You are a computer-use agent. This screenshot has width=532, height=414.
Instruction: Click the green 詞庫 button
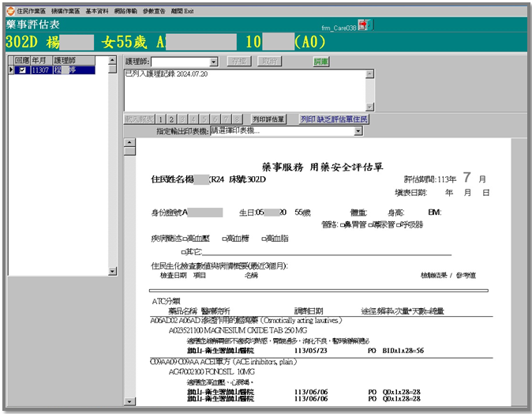click(321, 62)
